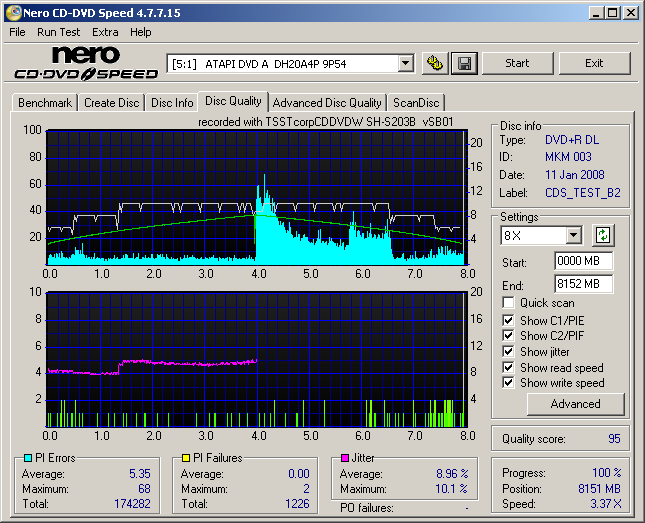This screenshot has height=523, width=645.
Task: Maximize the Nero CD-DVD Speed window
Action: (x=613, y=13)
